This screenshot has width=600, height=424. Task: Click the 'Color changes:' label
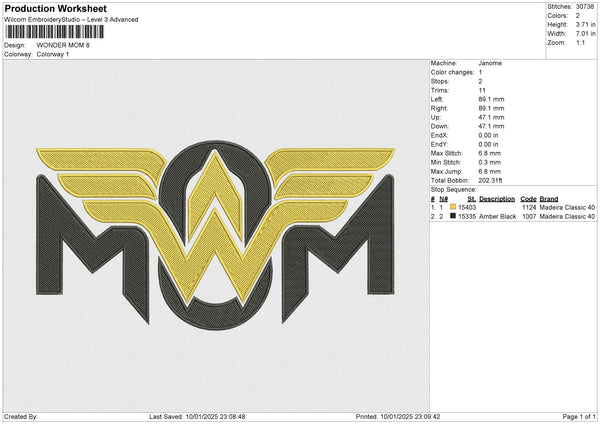tap(452, 72)
